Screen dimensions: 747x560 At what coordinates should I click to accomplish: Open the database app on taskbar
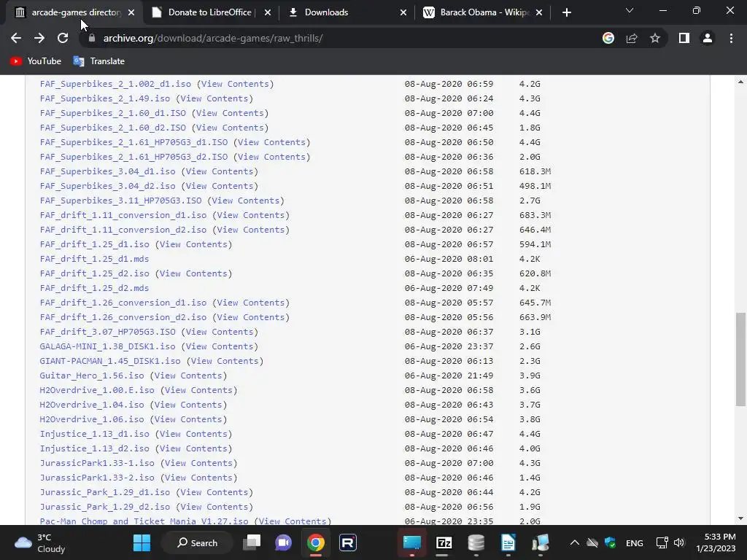coord(476,542)
